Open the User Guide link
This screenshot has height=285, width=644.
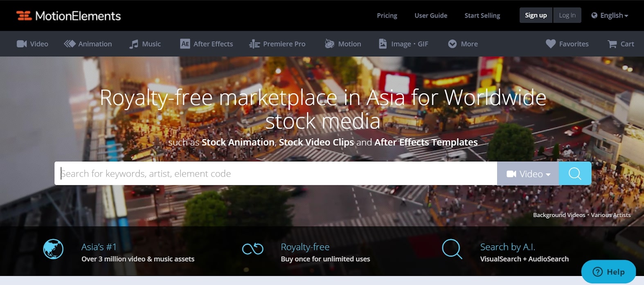pos(431,16)
